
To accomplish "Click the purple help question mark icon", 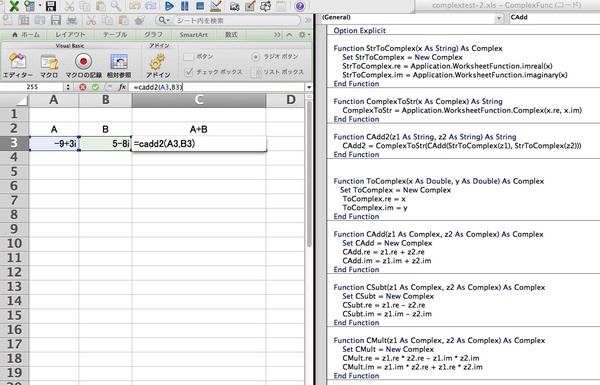I will [x=300, y=6].
